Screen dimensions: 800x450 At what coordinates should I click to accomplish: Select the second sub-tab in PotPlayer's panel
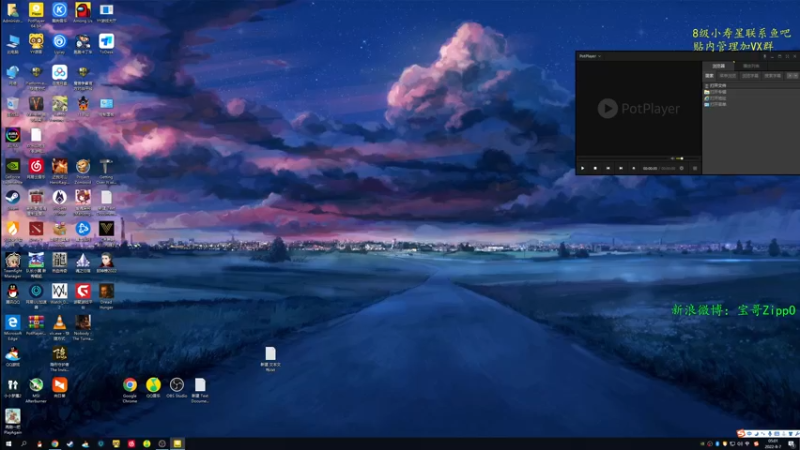(728, 76)
